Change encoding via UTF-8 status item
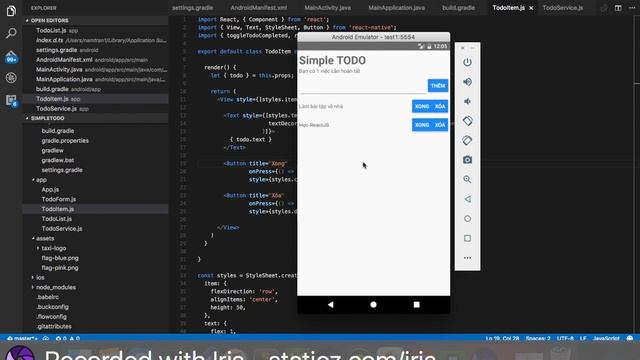This screenshot has width=640, height=360. click(x=565, y=338)
